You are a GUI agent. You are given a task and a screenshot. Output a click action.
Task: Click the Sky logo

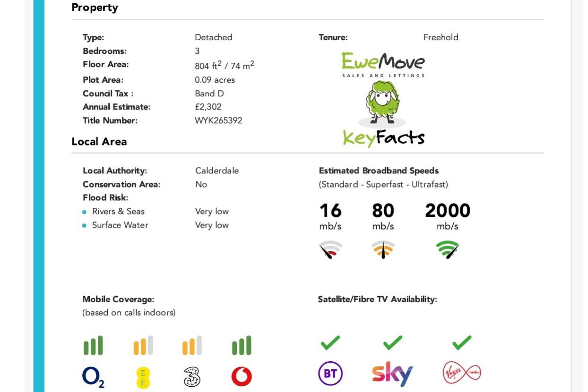click(392, 374)
